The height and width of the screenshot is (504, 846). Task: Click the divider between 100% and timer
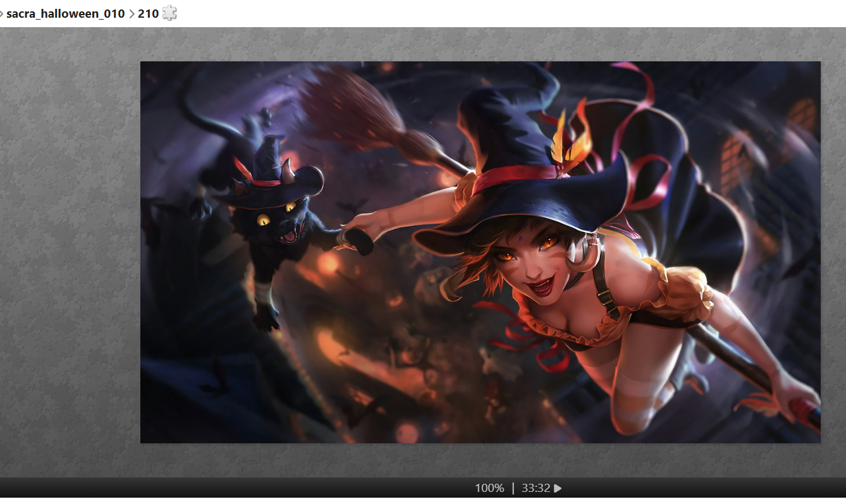513,488
